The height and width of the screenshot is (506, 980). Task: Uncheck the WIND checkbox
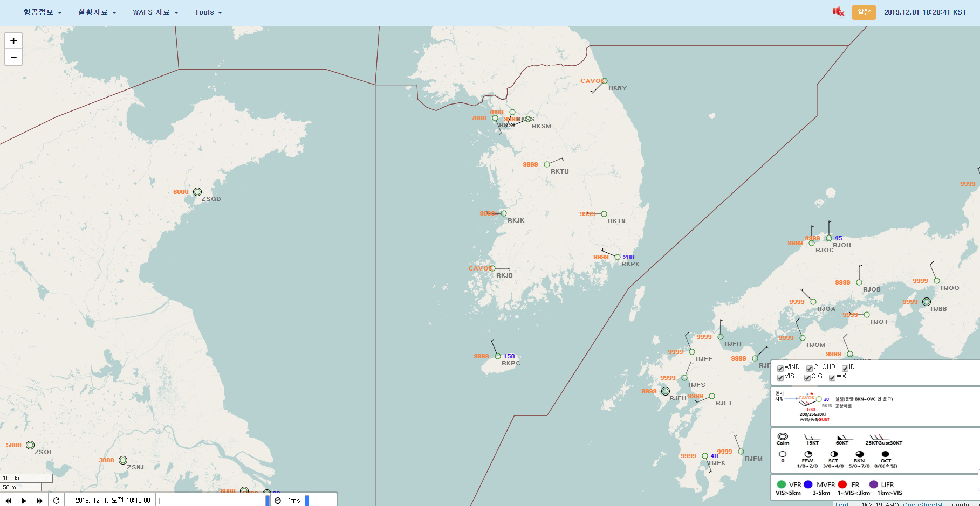(x=780, y=369)
